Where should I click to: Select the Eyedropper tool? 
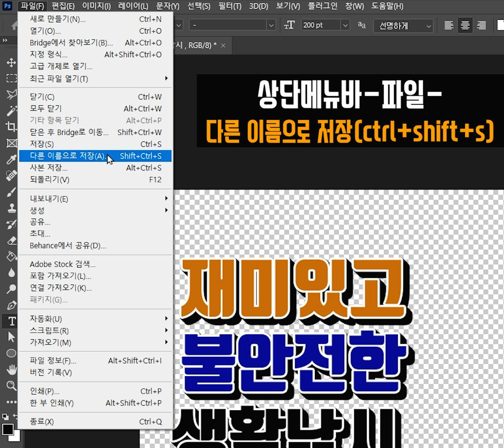click(11, 159)
